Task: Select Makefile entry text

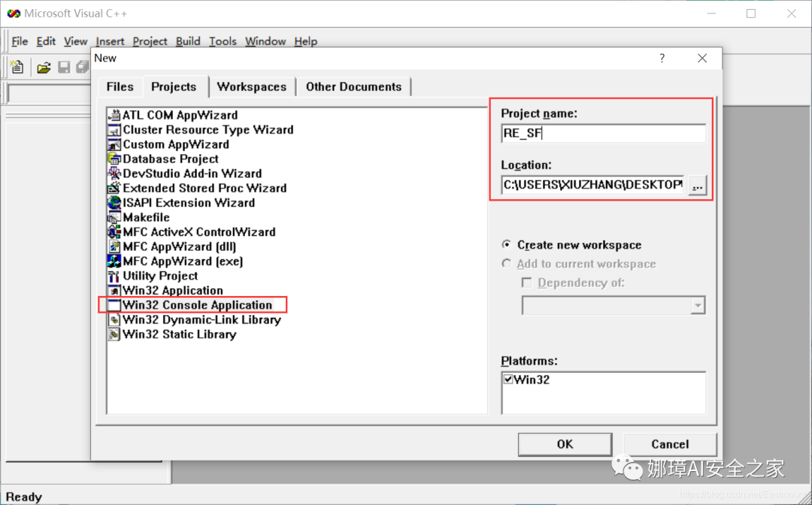Action: point(146,217)
